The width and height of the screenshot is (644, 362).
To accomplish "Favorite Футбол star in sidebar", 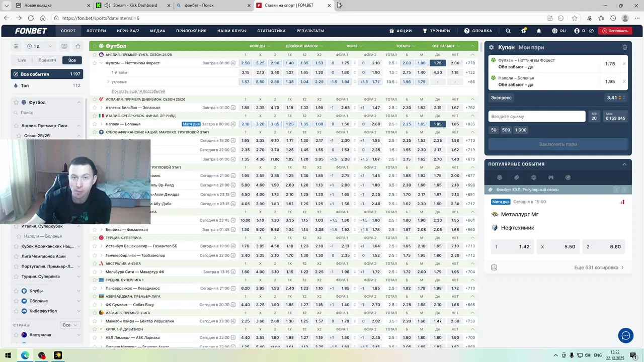I will (17, 103).
